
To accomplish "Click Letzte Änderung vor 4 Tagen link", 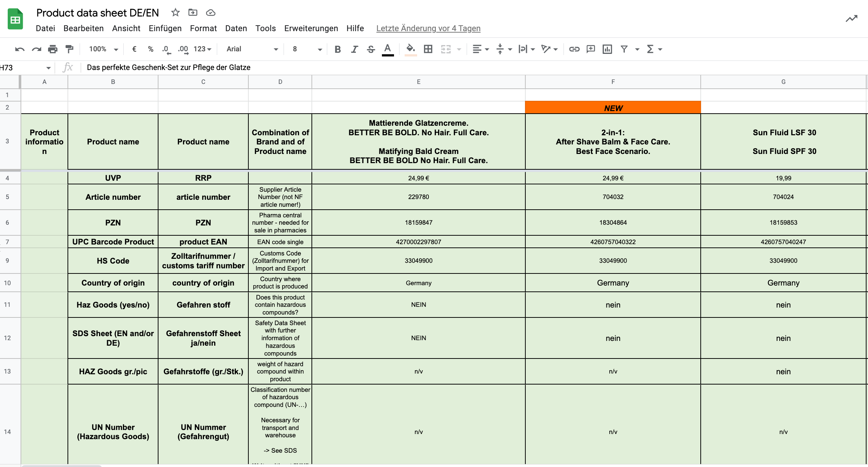I will click(428, 29).
